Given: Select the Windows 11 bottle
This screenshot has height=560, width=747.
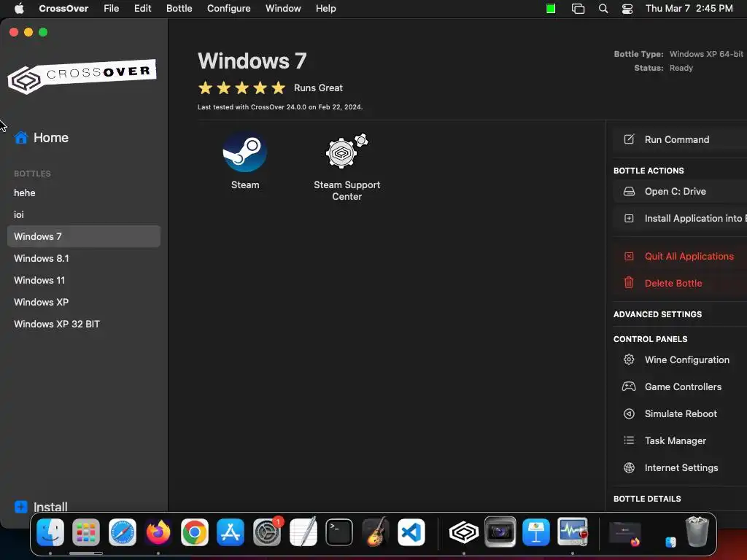Looking at the screenshot, I should (84, 280).
